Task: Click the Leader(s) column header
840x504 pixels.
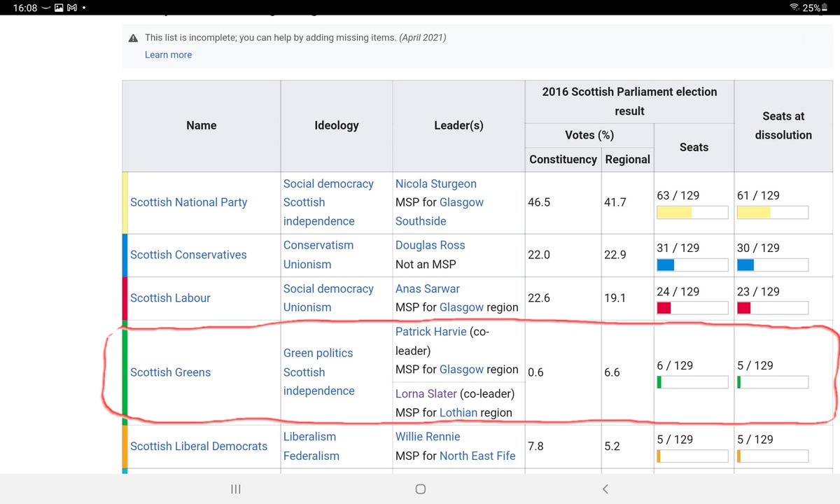Action: click(x=459, y=126)
